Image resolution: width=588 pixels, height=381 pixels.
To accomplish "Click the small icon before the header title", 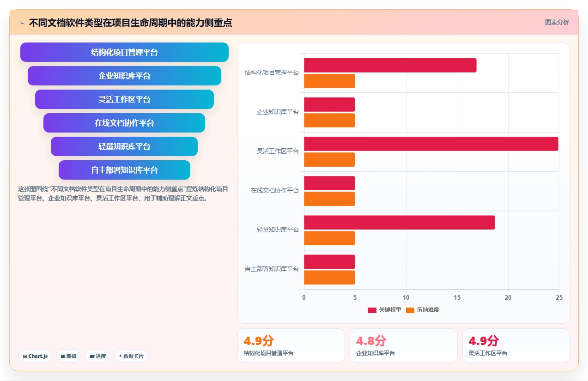I will [x=22, y=23].
